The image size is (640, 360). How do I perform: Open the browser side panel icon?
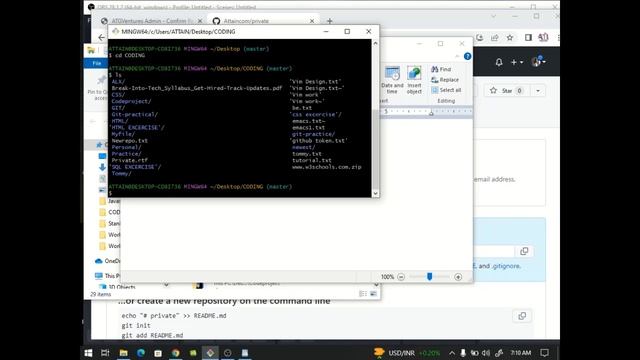528,38
